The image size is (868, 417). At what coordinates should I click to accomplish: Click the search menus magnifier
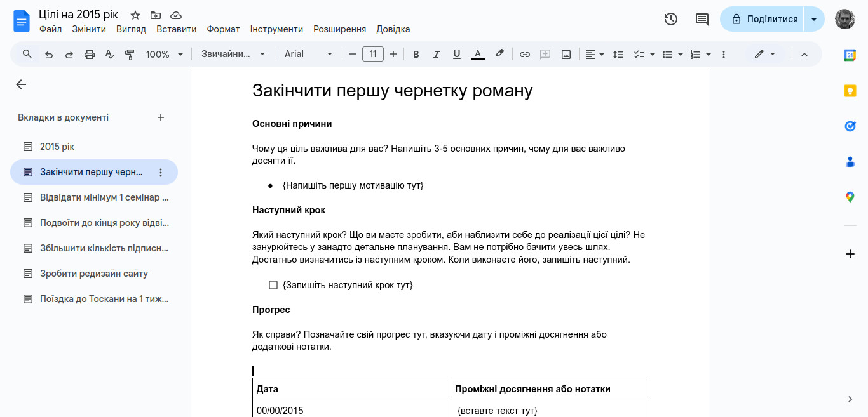pyautogui.click(x=27, y=54)
